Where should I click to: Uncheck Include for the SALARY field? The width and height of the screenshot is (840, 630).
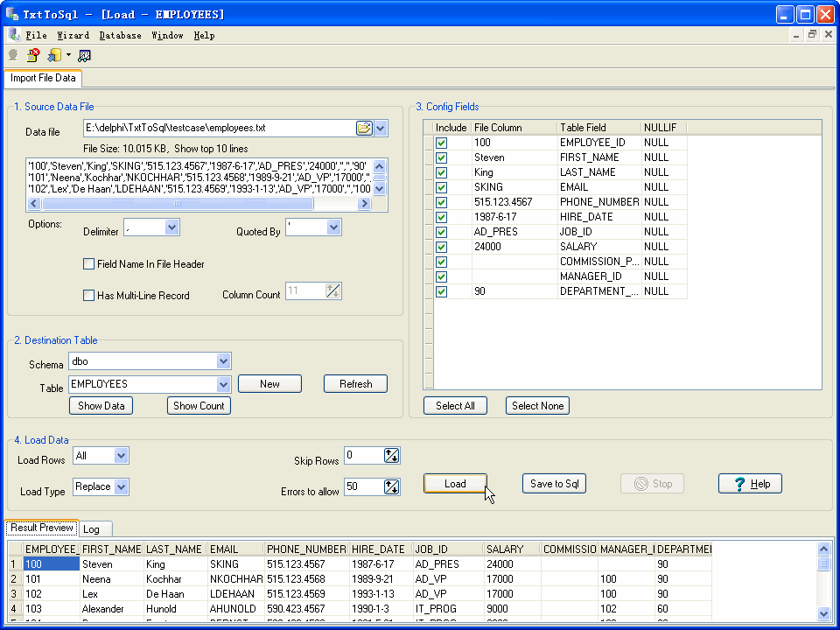(441, 247)
